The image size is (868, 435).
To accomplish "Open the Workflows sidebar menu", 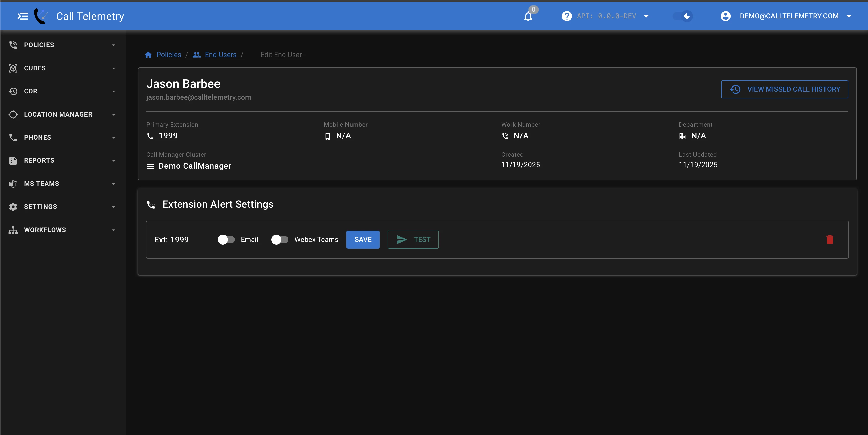I will click(x=45, y=230).
